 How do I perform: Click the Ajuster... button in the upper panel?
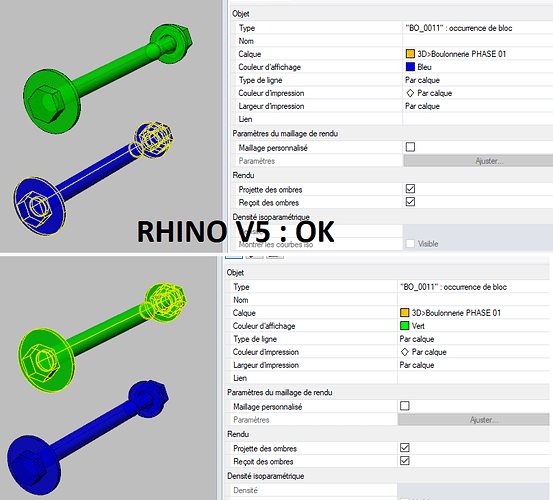point(478,161)
